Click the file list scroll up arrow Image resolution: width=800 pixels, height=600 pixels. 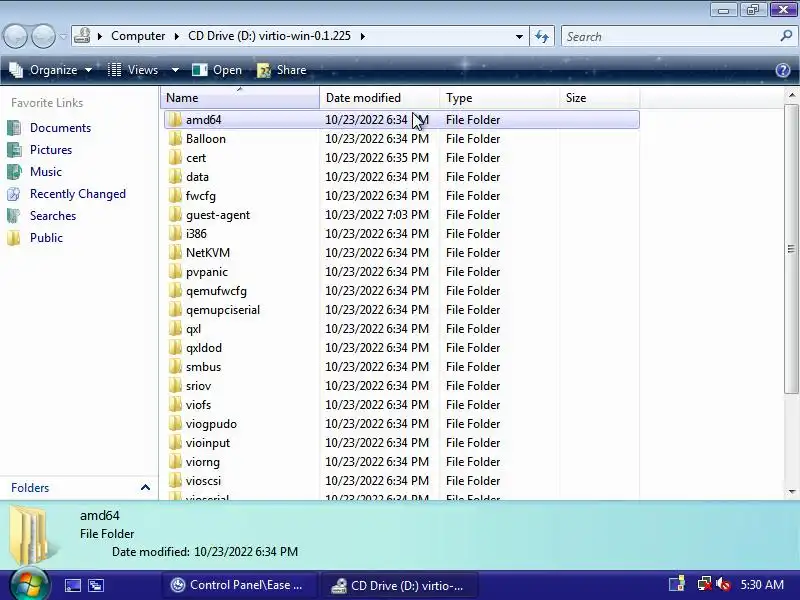point(792,95)
